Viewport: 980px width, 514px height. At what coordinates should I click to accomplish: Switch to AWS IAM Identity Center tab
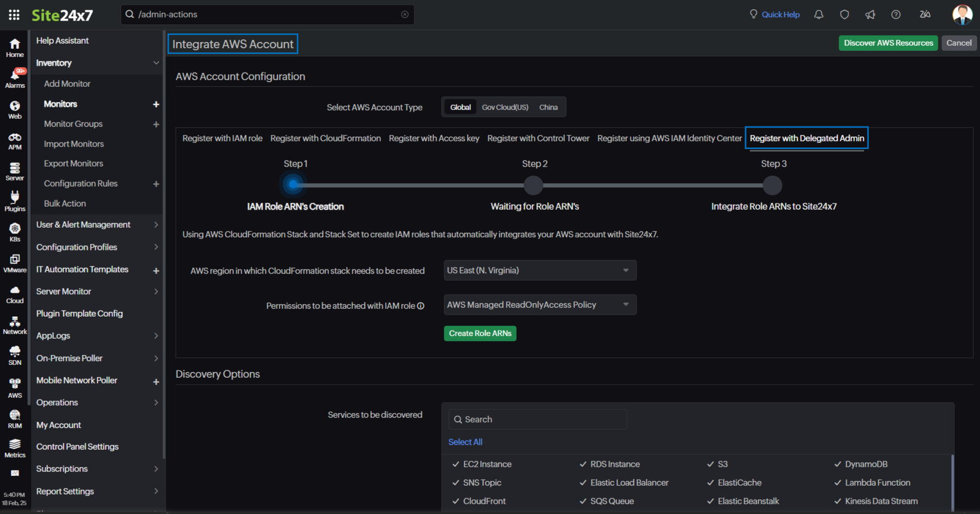click(x=669, y=138)
